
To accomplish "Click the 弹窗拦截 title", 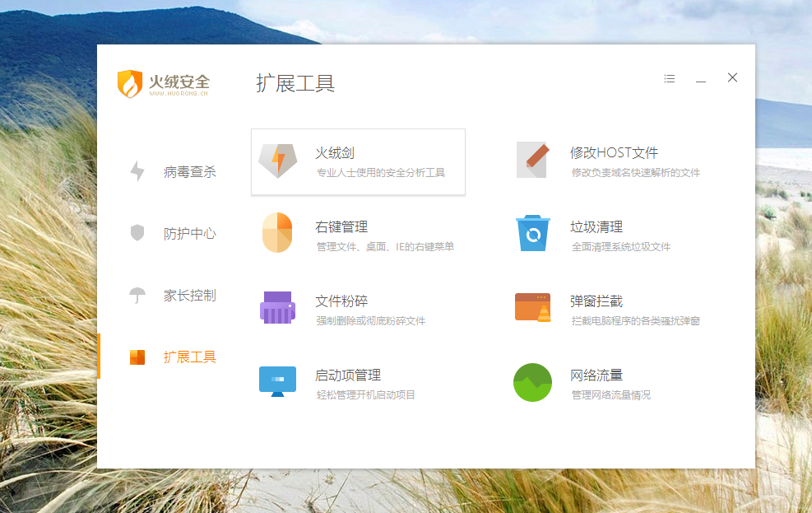I will (596, 301).
